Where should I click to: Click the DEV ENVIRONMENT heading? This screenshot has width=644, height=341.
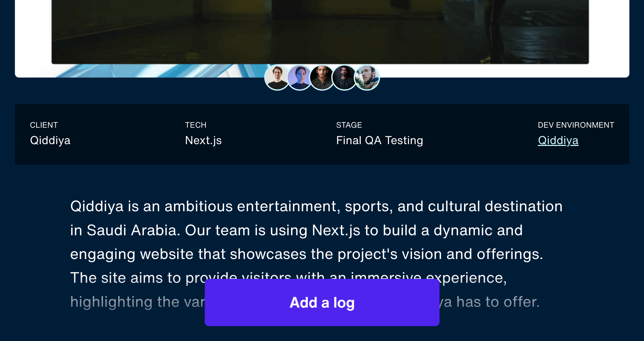(x=576, y=125)
